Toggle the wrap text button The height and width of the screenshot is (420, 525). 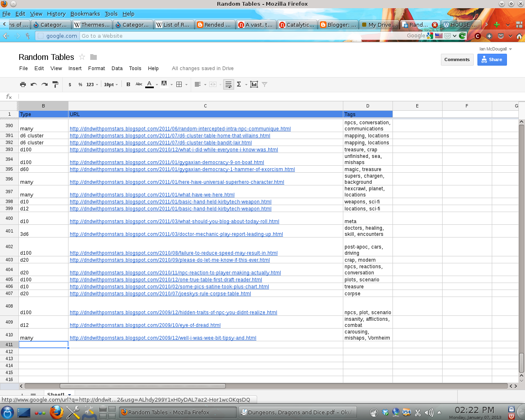(228, 84)
